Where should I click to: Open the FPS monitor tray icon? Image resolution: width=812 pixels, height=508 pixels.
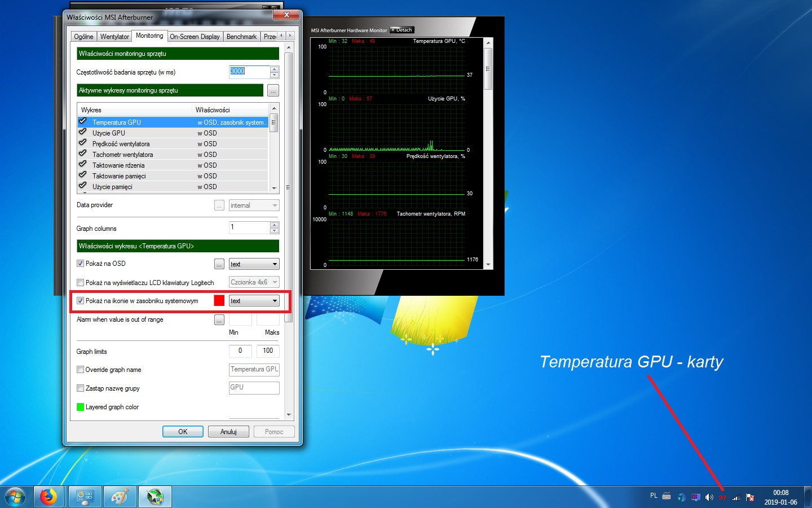tap(695, 497)
